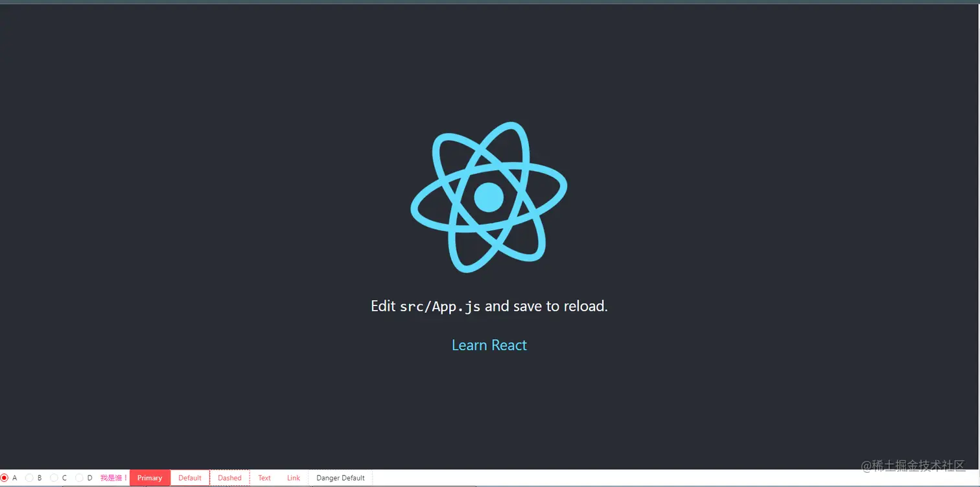Click the Dashed border button
The image size is (980, 487).
tap(229, 478)
